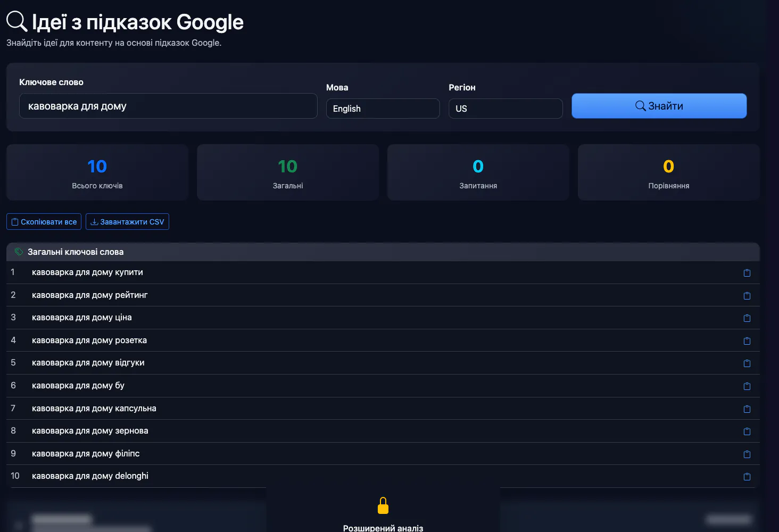Screen dimensions: 779x532
Task: Copy keyword 'кавоварка для дому зернова' clipboard icon
Action: (x=747, y=431)
